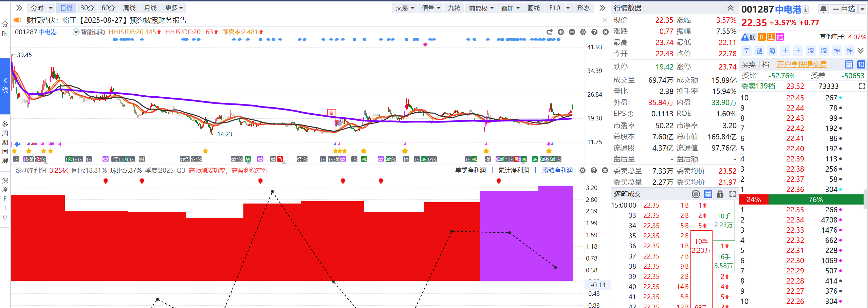This screenshot has height=308, width=868.
Task: Switch to 累计净利润 view
Action: (x=514, y=170)
